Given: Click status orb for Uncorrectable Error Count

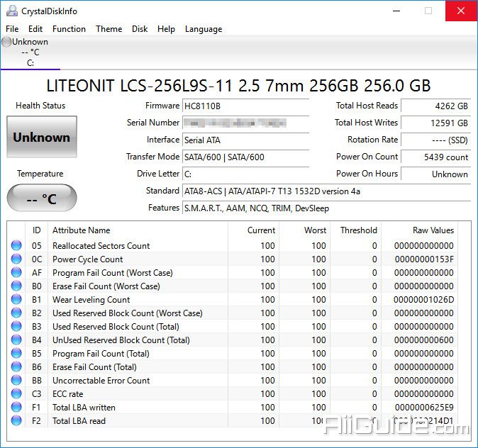Looking at the screenshot, I should (x=16, y=380).
